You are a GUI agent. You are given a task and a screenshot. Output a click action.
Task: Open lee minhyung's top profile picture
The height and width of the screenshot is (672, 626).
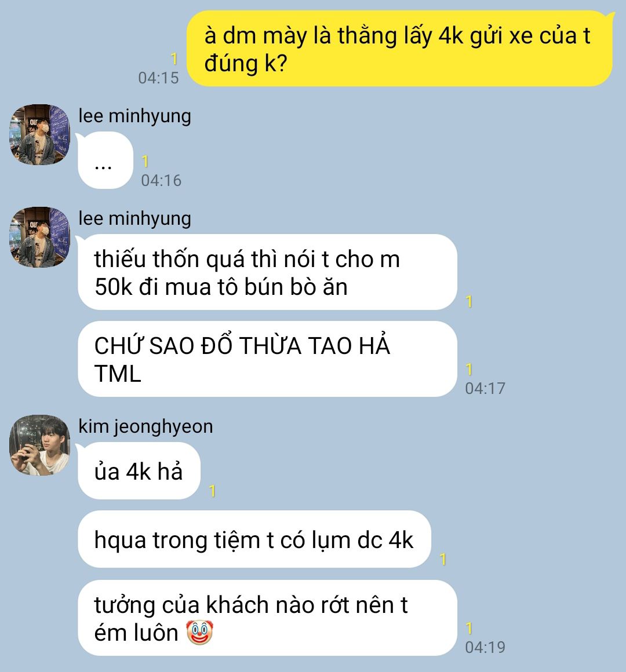pos(39,134)
